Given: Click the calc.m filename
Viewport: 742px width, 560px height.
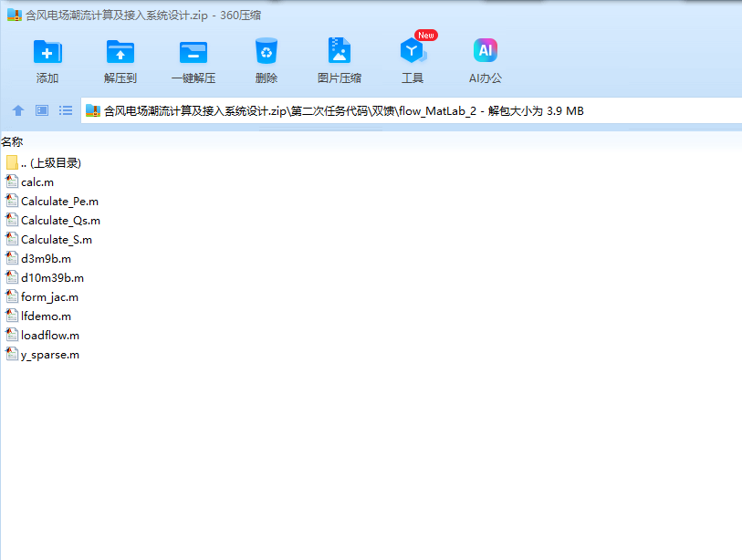Looking at the screenshot, I should (37, 182).
